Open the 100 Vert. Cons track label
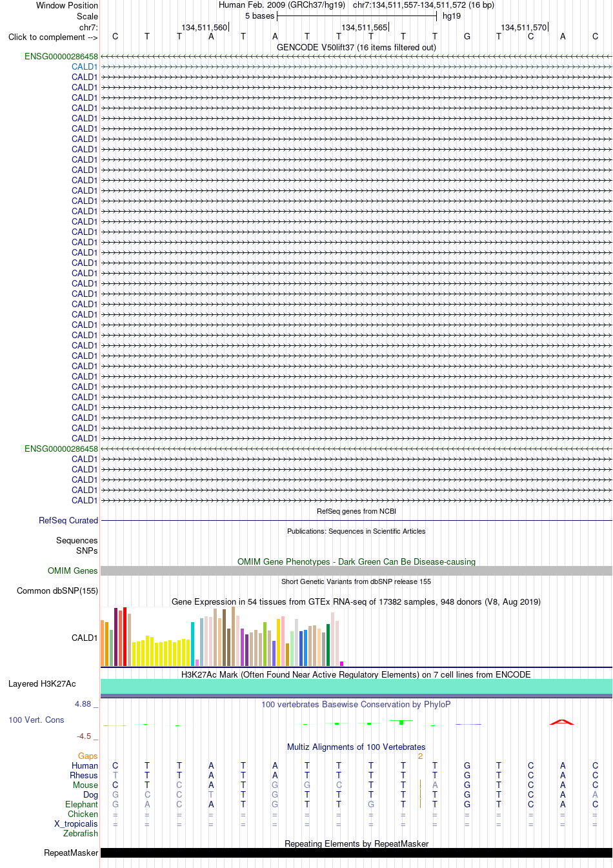This screenshot has height=868, width=613. (36, 720)
